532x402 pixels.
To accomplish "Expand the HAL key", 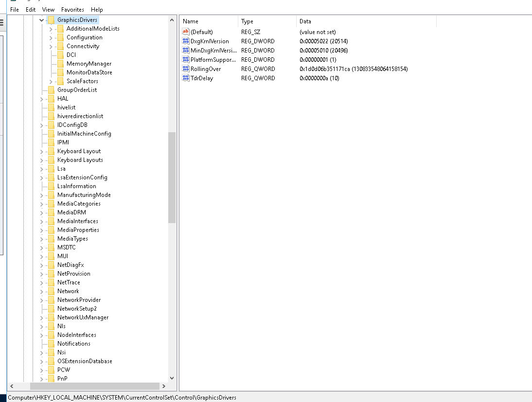I will tap(42, 99).
